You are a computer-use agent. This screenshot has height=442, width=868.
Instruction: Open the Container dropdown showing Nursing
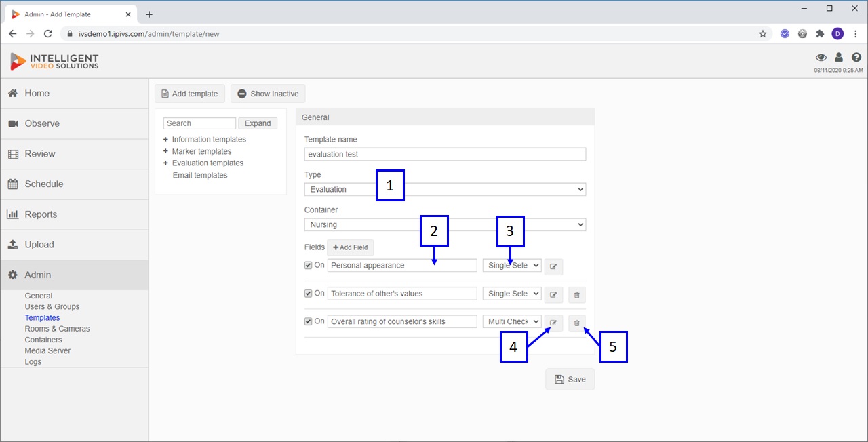coord(445,224)
